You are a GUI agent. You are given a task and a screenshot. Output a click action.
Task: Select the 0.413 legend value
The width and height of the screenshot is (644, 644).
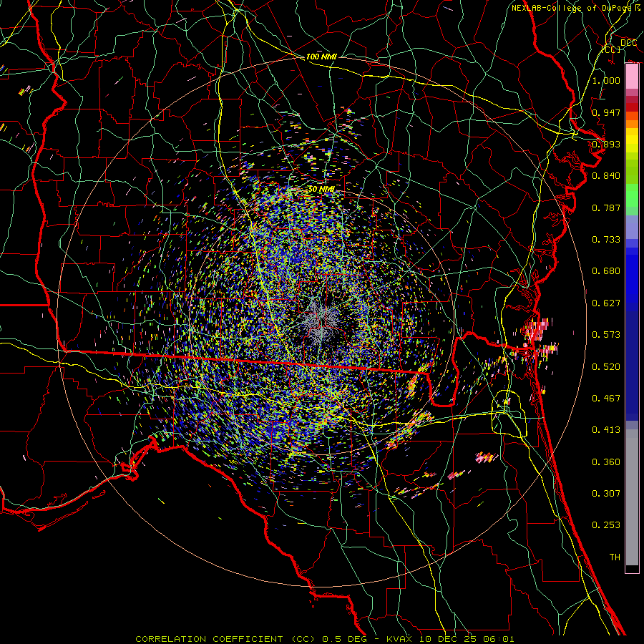coord(606,430)
